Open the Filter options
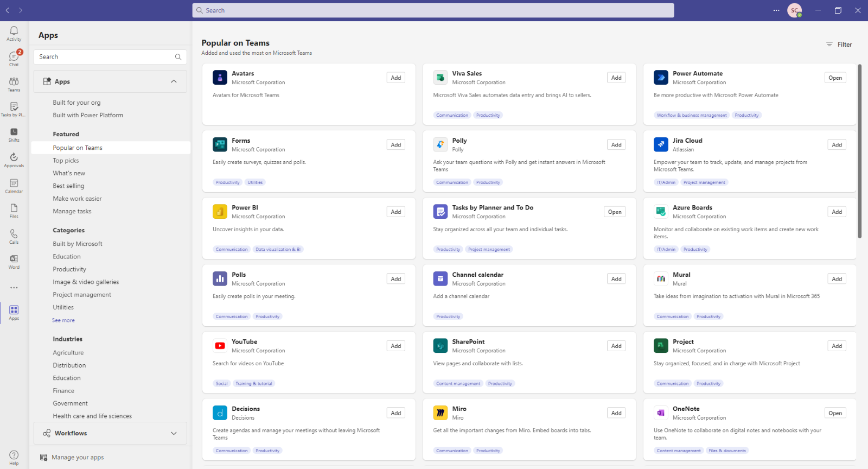Screen dimensions: 868x469 (839, 45)
